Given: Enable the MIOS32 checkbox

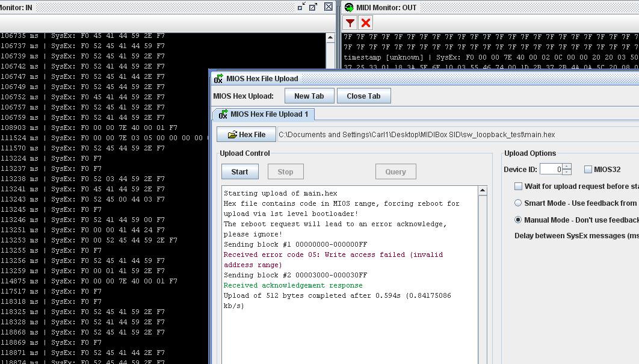Looking at the screenshot, I should click(x=588, y=170).
